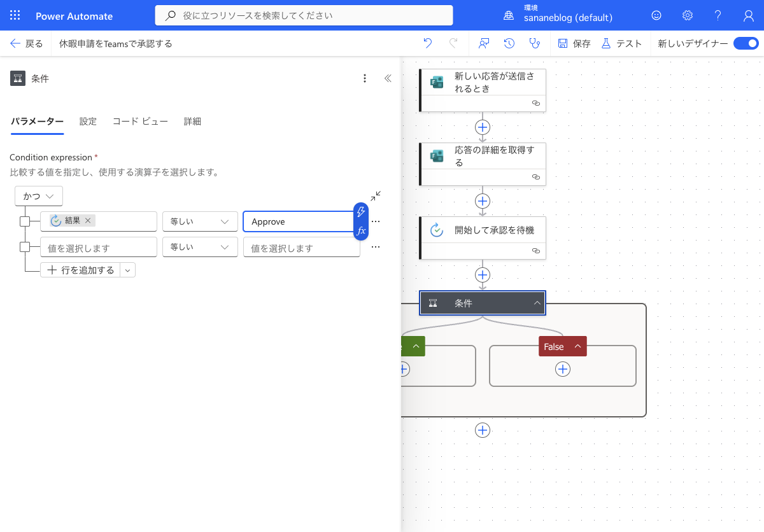
Task: Switch to the コード ビュー tab
Action: click(x=140, y=122)
